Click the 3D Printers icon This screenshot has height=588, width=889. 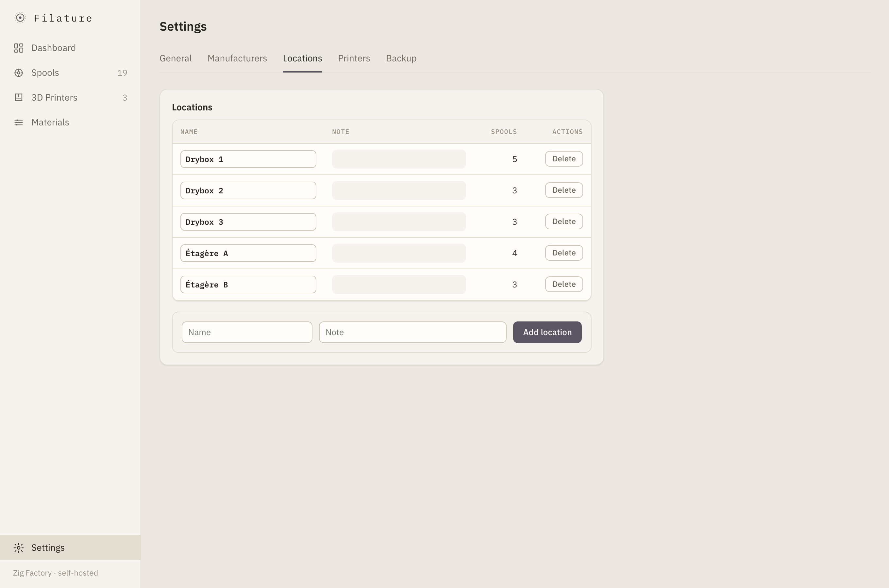pos(18,97)
